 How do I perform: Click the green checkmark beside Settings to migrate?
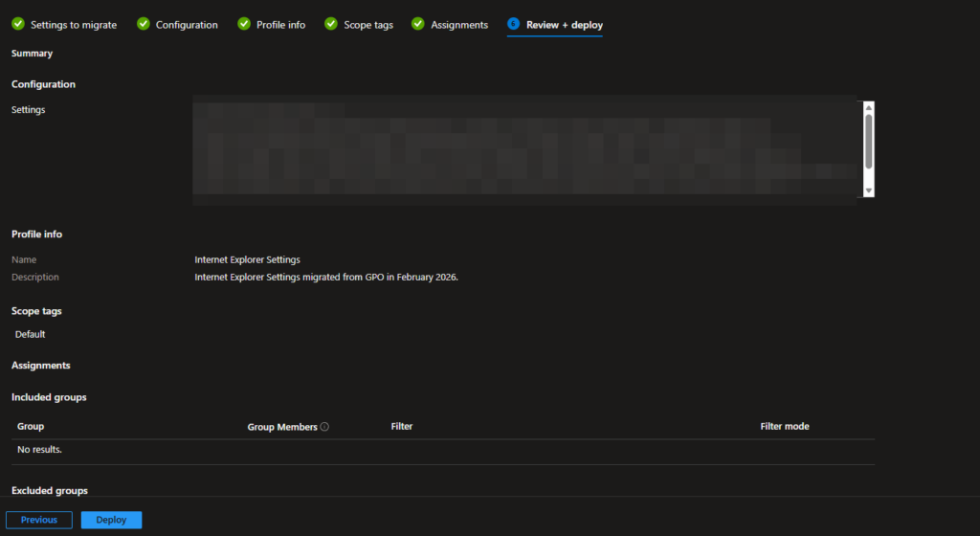[x=18, y=24]
